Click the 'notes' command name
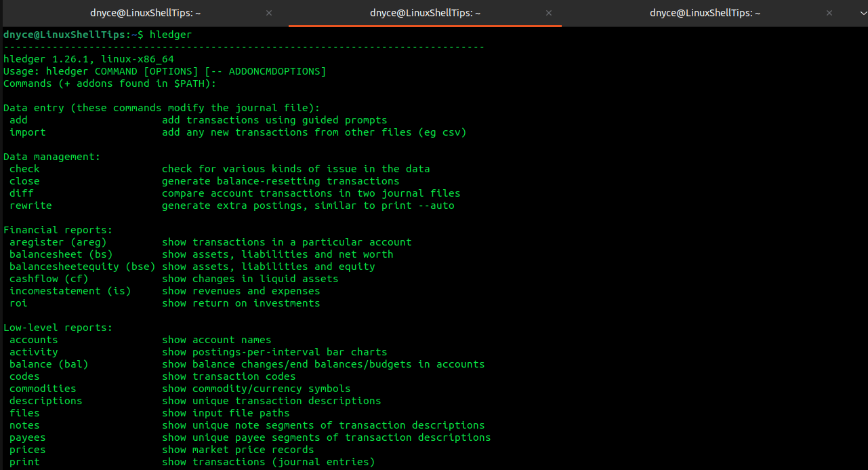Screen dimensions: 868x470 point(24,425)
